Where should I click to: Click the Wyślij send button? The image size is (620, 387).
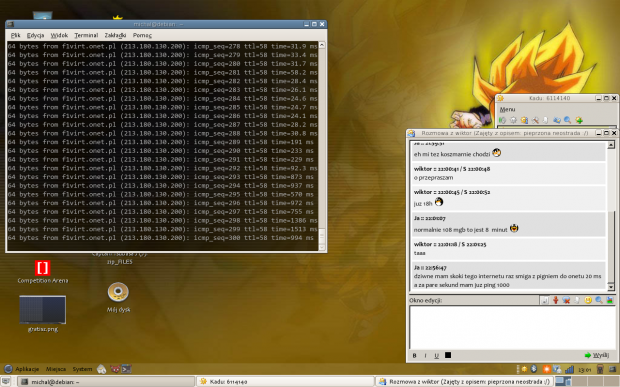pyautogui.click(x=597, y=355)
